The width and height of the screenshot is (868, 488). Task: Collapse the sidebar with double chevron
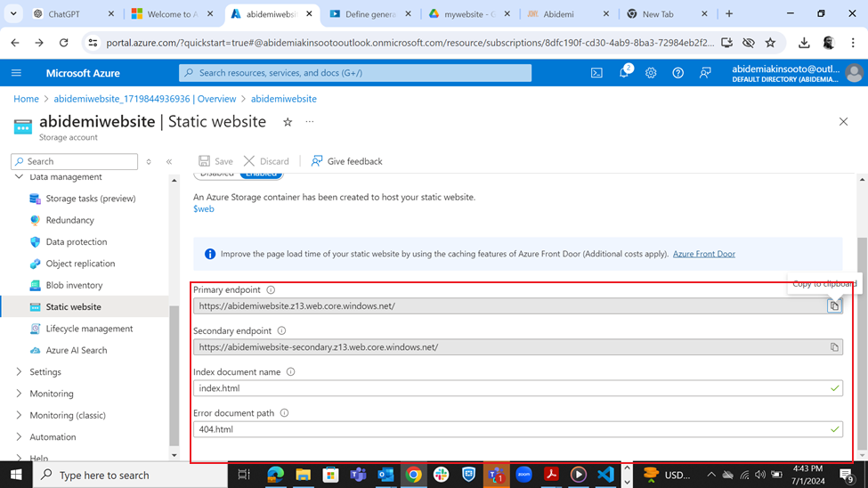(169, 161)
